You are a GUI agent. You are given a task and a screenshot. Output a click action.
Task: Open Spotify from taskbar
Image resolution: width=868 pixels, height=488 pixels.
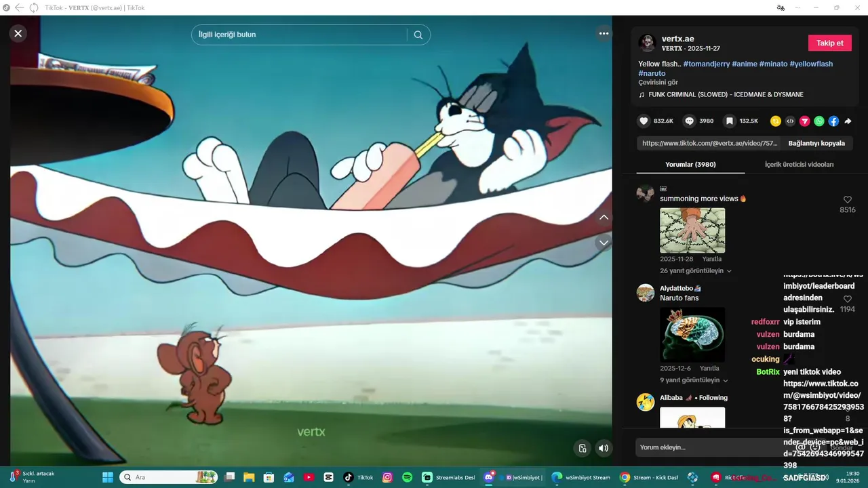[407, 477]
